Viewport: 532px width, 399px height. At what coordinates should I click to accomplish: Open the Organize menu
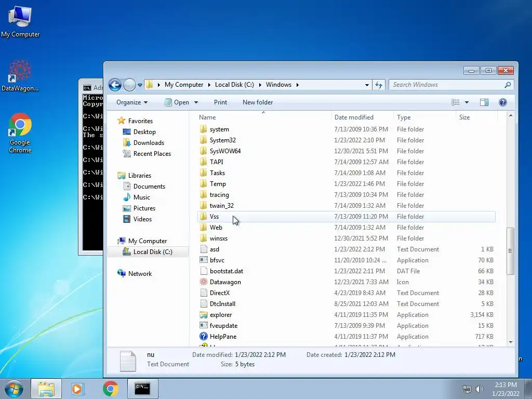(x=132, y=102)
